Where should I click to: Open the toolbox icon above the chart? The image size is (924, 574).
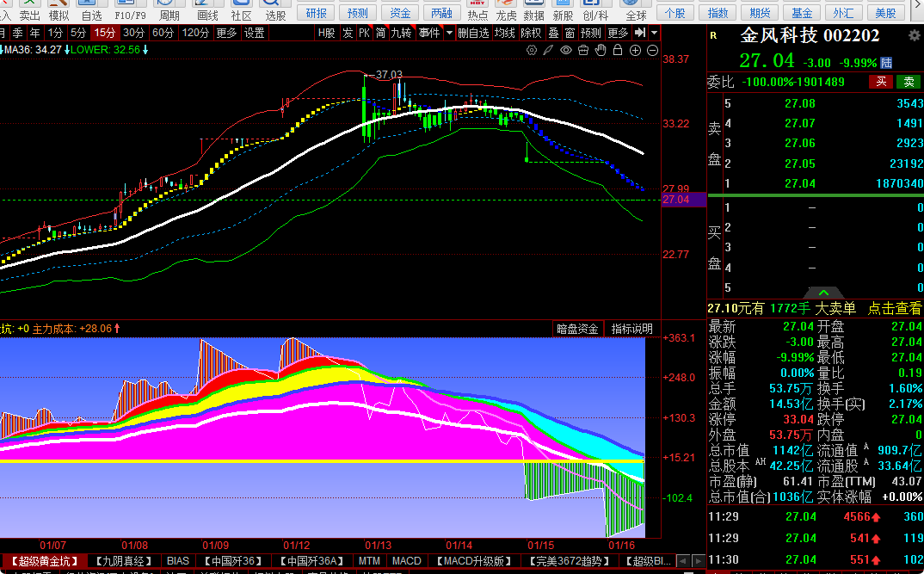pyautogui.click(x=583, y=50)
